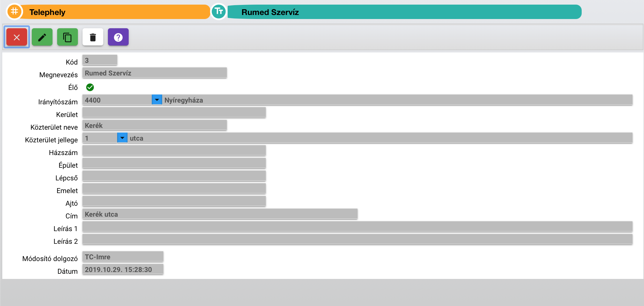
Task: Click the Módosító dolgozó field with TC-Imre
Action: [x=123, y=256]
